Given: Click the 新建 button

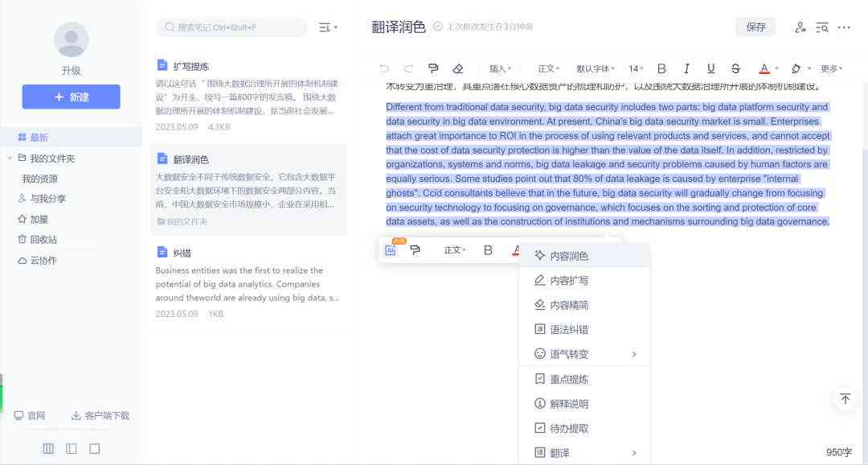Looking at the screenshot, I should click(x=71, y=97).
